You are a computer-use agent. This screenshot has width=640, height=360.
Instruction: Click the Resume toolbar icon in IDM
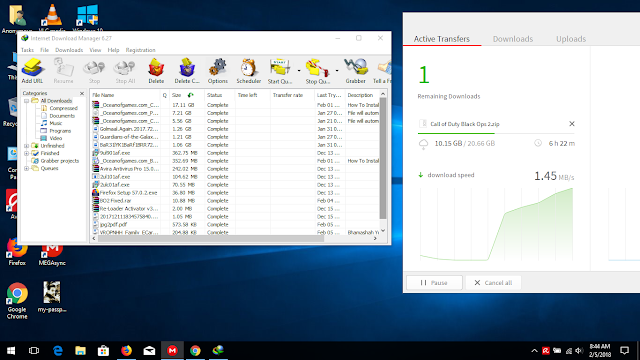(64, 71)
